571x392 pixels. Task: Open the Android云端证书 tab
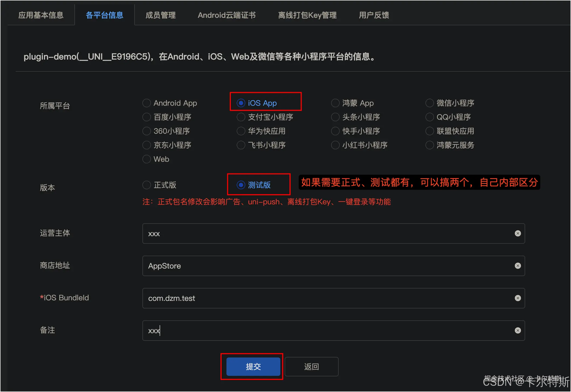pyautogui.click(x=227, y=15)
